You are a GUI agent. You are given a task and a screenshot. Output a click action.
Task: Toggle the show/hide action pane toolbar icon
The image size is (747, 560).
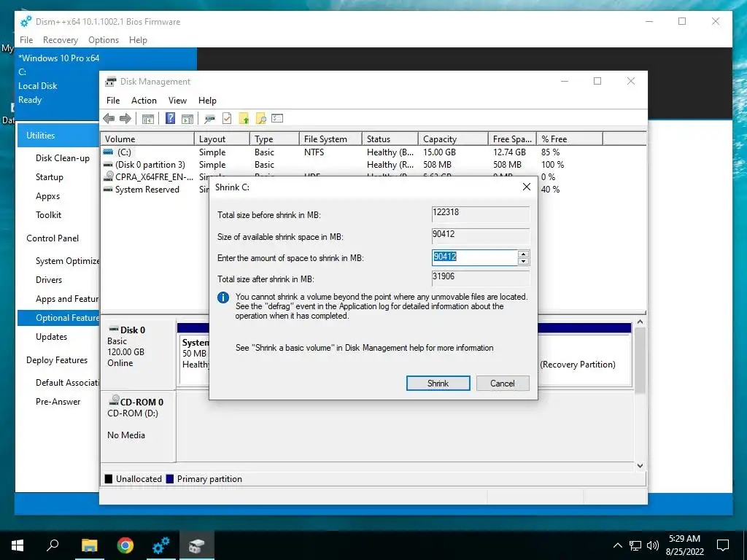[187, 119]
